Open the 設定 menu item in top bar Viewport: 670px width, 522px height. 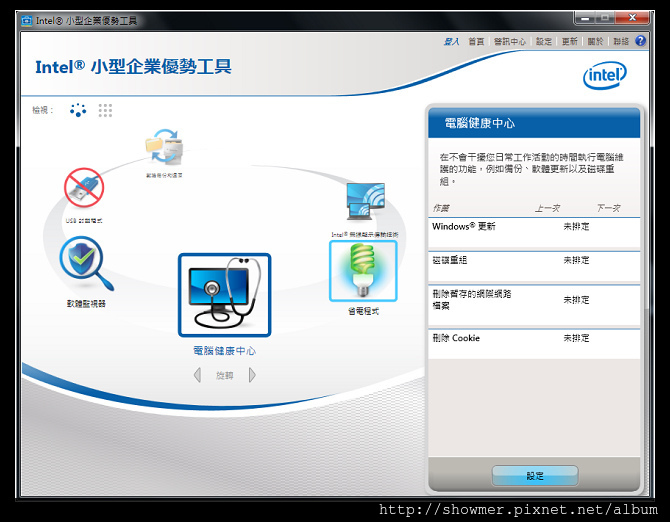point(544,41)
